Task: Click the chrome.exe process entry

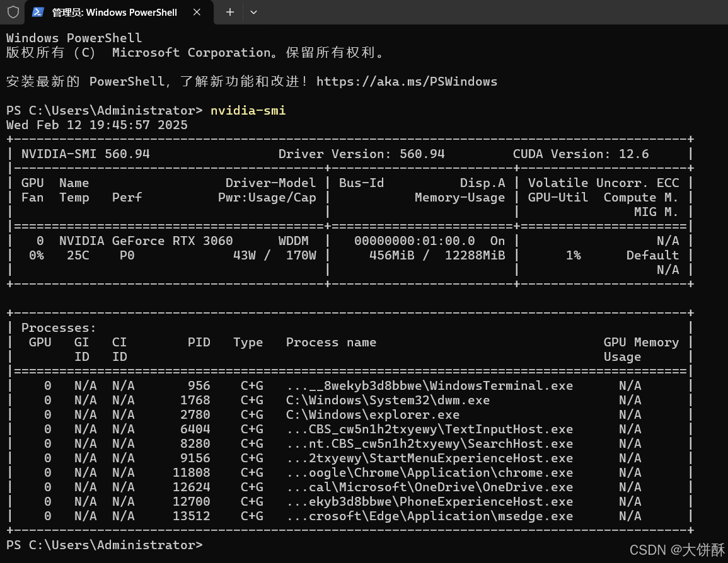Action: (x=429, y=472)
